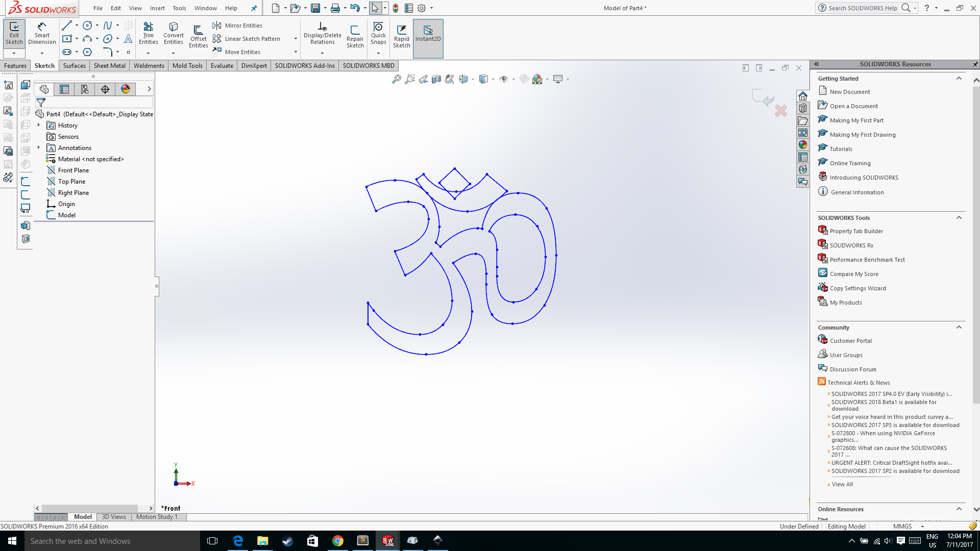Click Mirror Entities
The height and width of the screenshot is (551, 980).
coord(237,26)
